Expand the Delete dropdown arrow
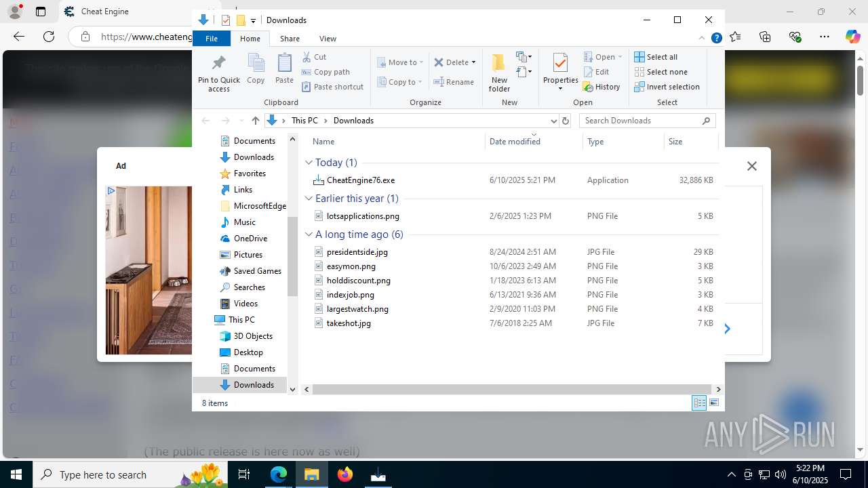This screenshot has height=488, width=868. click(473, 62)
